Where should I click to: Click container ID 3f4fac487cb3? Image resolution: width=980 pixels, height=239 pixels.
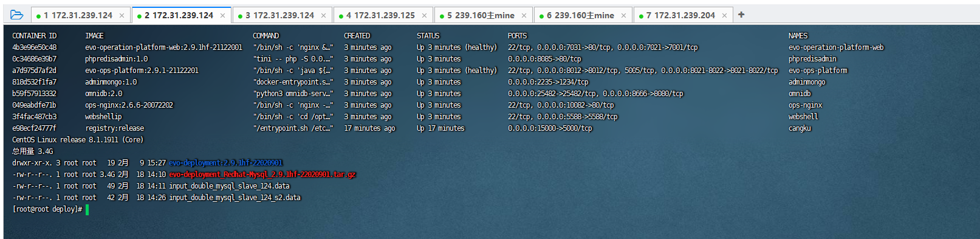[35, 117]
